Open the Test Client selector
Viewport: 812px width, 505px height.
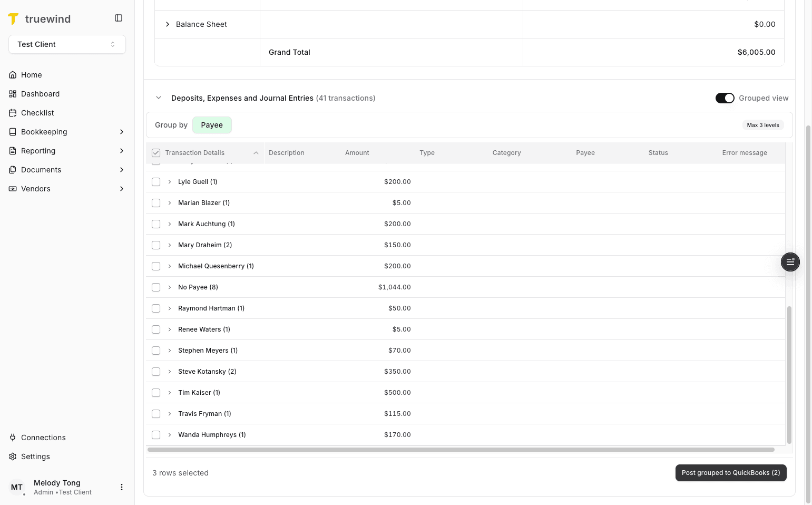pyautogui.click(x=67, y=44)
